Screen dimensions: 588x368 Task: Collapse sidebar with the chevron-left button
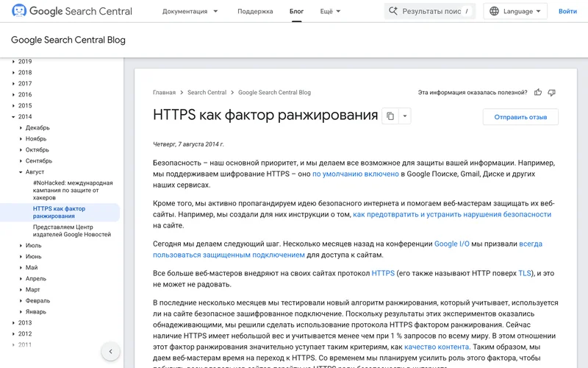[111, 352]
